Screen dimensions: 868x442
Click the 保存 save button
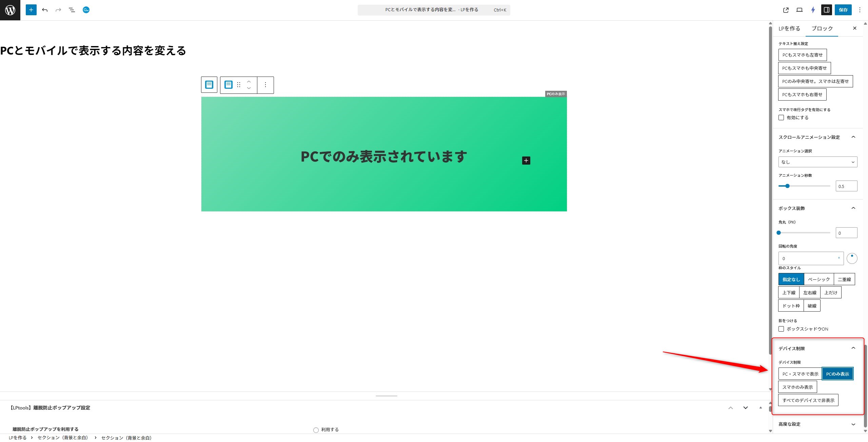click(843, 10)
